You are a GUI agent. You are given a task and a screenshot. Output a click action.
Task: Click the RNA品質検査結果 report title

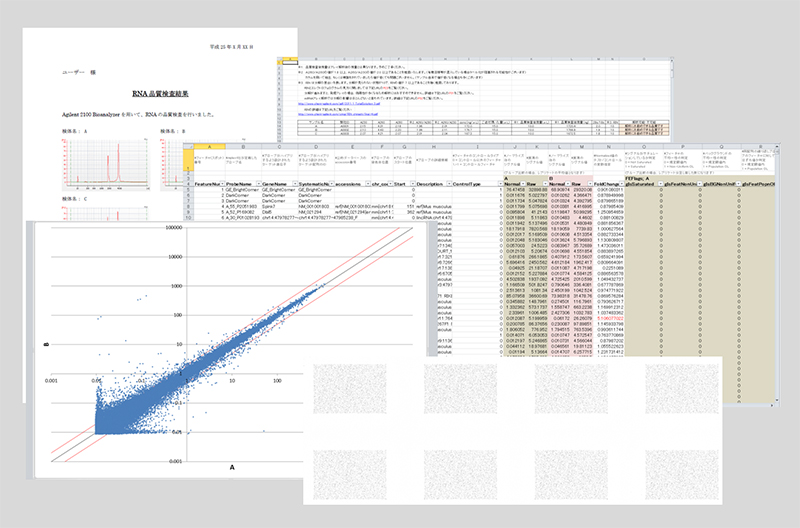coord(160,94)
